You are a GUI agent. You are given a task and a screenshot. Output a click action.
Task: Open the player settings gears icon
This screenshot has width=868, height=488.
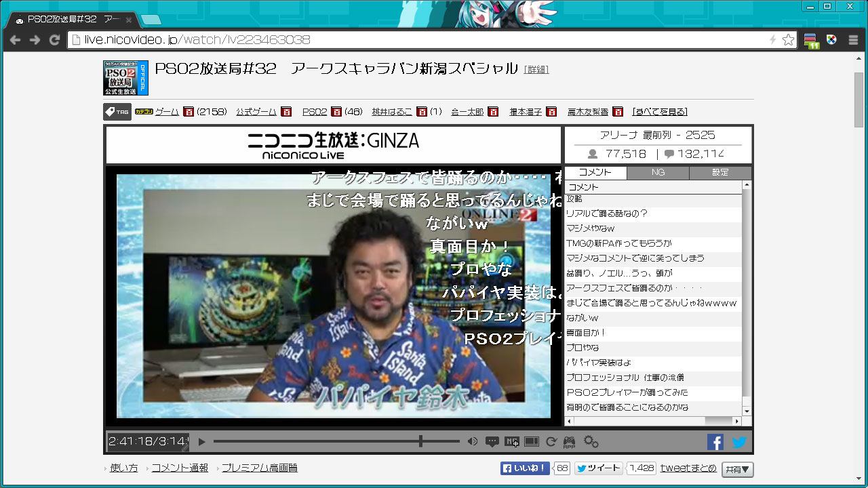[591, 442]
